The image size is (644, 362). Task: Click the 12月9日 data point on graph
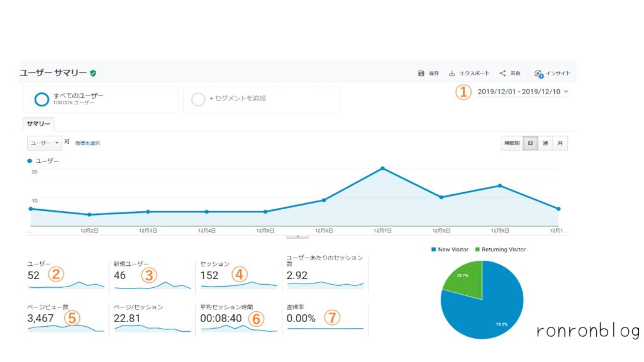500,186
